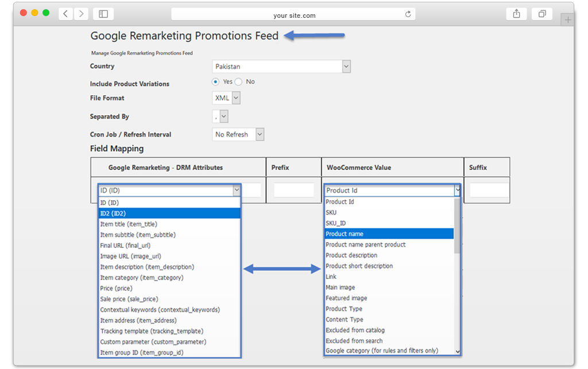Image resolution: width=588 pixels, height=369 pixels.
Task: Choose Product short description option
Action: click(x=389, y=266)
